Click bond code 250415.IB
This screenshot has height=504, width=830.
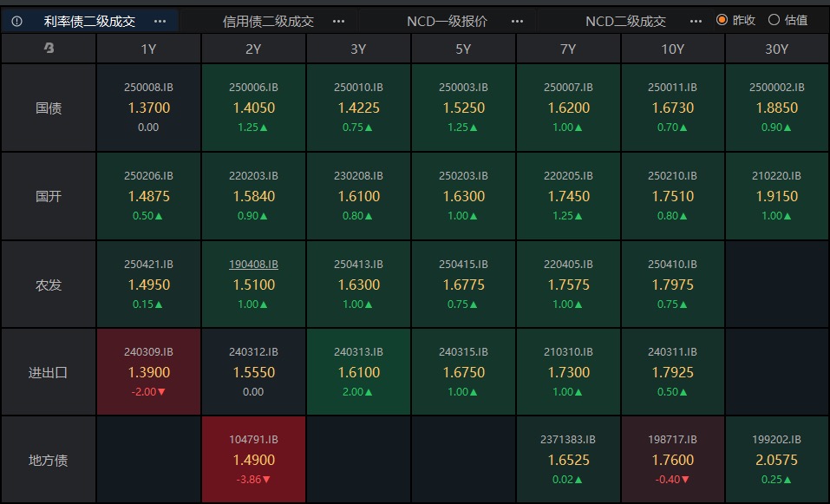[x=463, y=265]
